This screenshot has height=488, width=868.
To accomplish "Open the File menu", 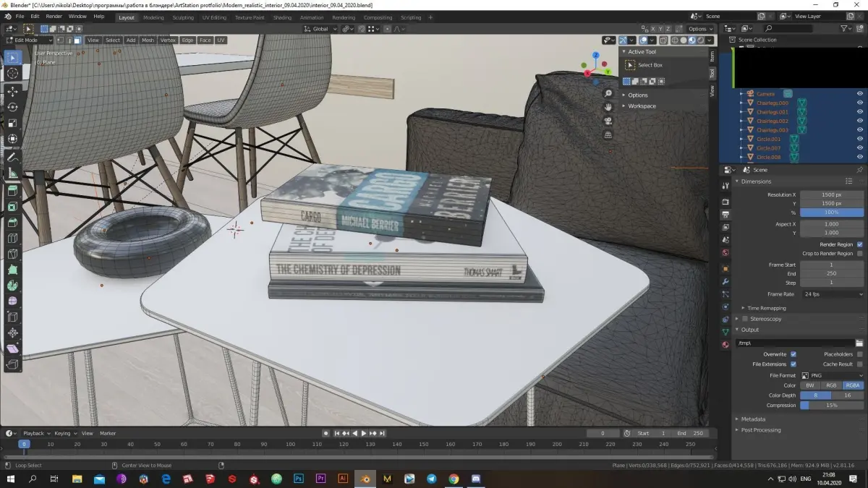I will pos(20,17).
